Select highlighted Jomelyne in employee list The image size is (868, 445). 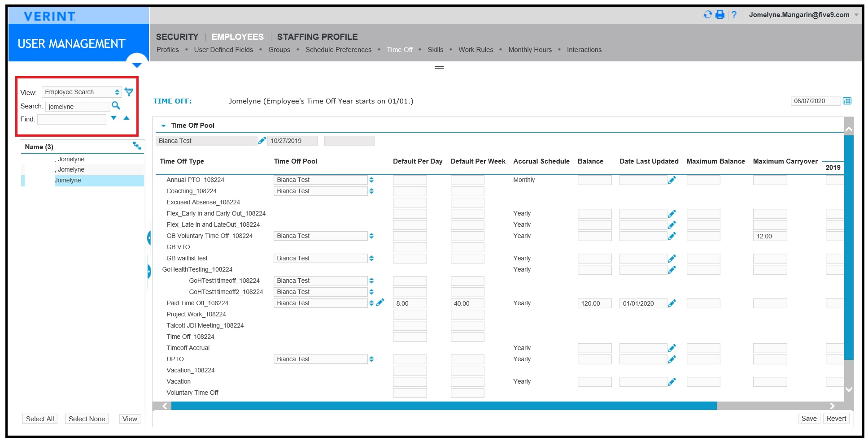tap(83, 181)
